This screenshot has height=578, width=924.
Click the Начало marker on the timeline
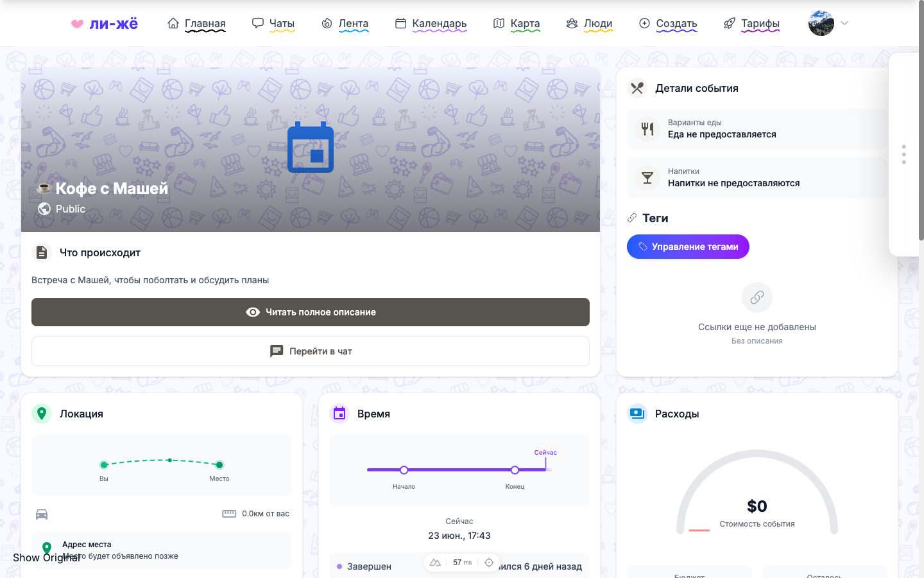click(x=404, y=470)
